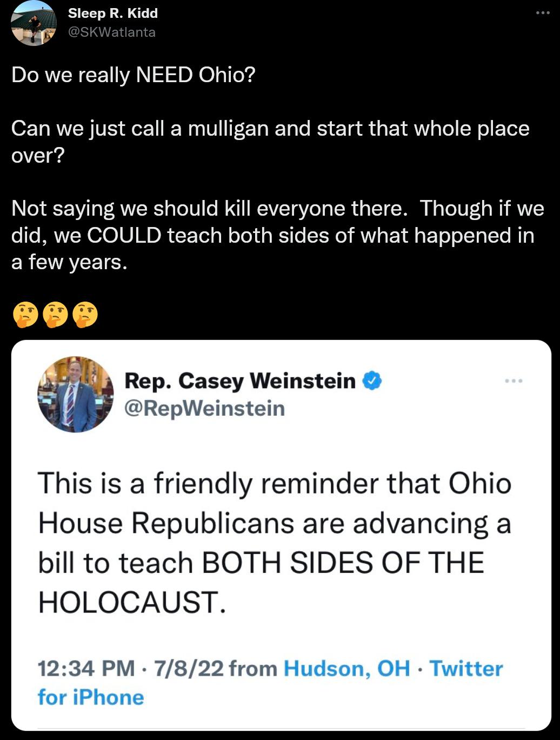Click the blue verified badge next to Weinstein
Image resolution: width=560 pixels, height=740 pixels.
click(372, 380)
